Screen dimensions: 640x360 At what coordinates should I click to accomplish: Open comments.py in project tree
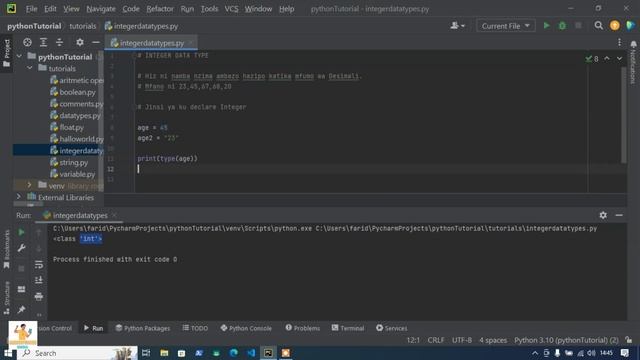coord(77,104)
